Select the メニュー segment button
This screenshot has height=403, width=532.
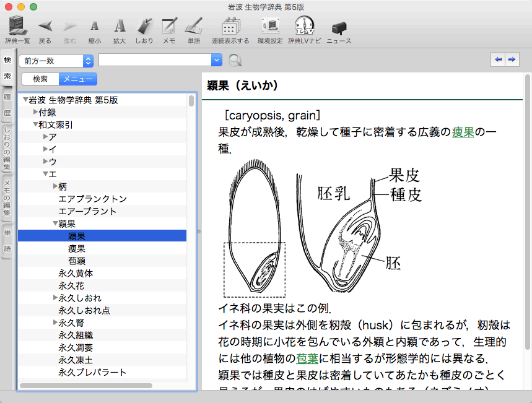(x=78, y=79)
